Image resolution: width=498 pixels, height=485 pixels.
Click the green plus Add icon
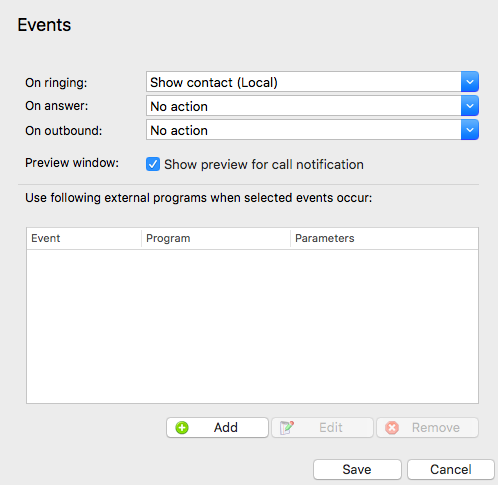click(182, 428)
